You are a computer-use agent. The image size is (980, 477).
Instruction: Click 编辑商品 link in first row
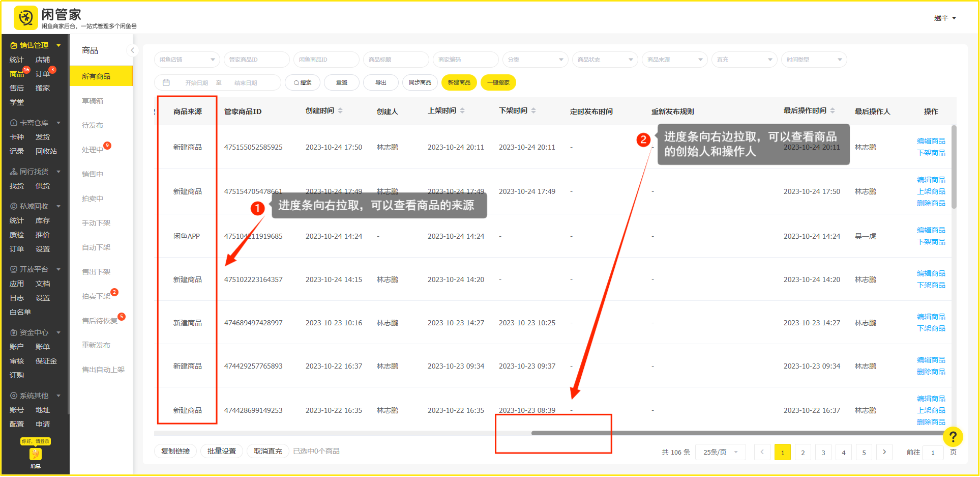pyautogui.click(x=931, y=141)
